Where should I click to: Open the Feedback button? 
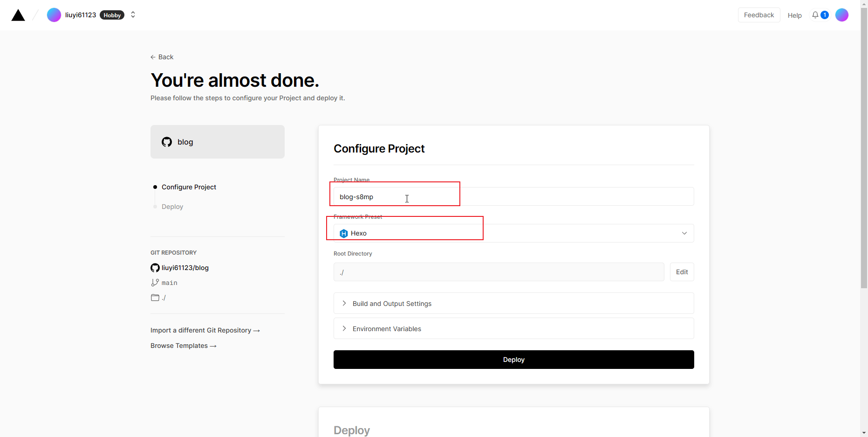pyautogui.click(x=759, y=15)
